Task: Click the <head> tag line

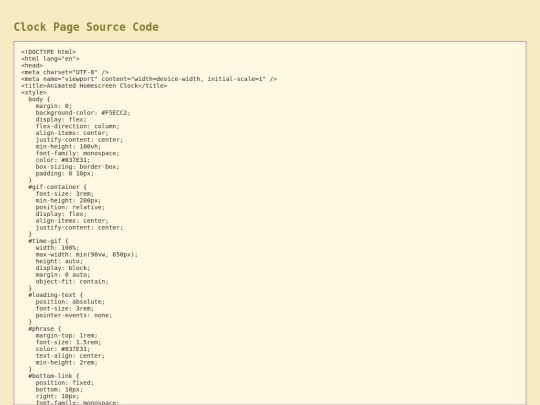Action: pos(32,65)
